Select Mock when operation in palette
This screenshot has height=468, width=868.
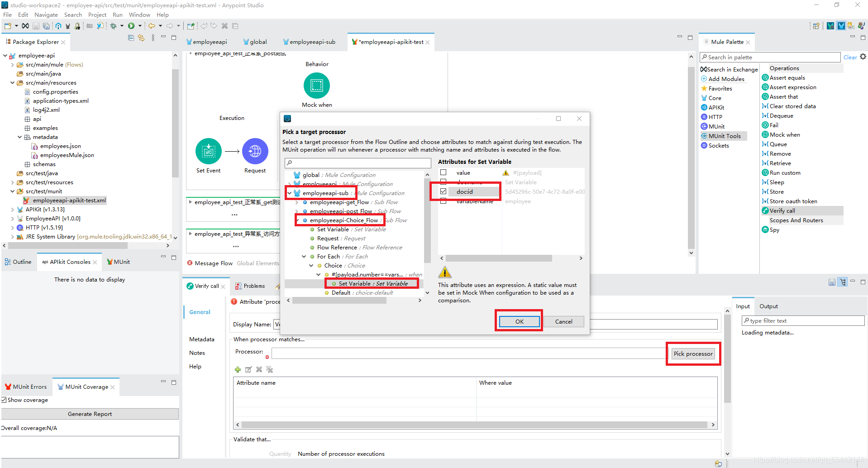[785, 135]
